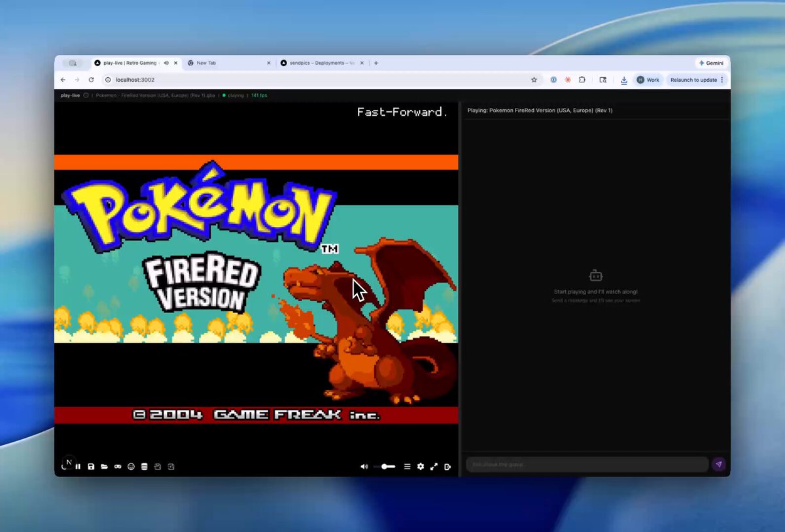Viewport: 785px width, 532px height.
Task: Click the ask about the game input field
Action: coord(587,465)
